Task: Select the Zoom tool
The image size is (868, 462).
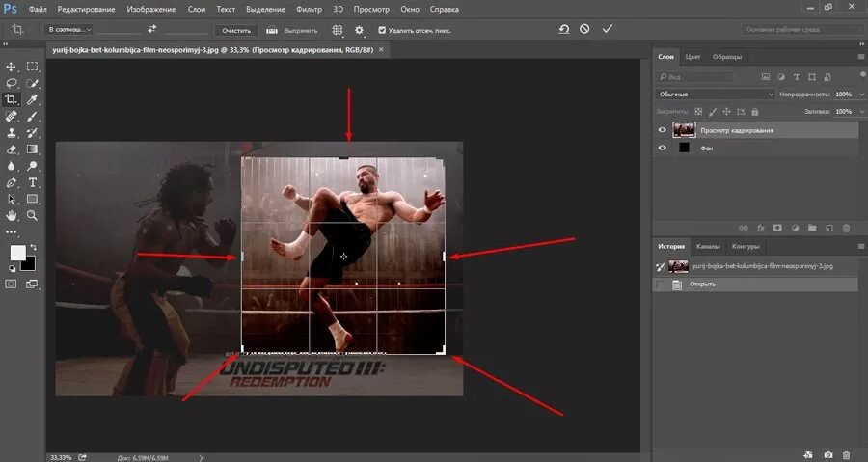Action: click(x=32, y=216)
